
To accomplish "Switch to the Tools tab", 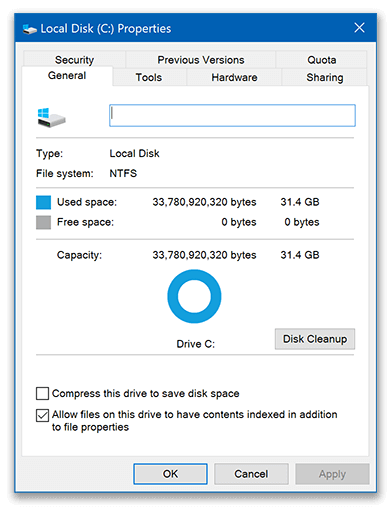I will click(149, 77).
